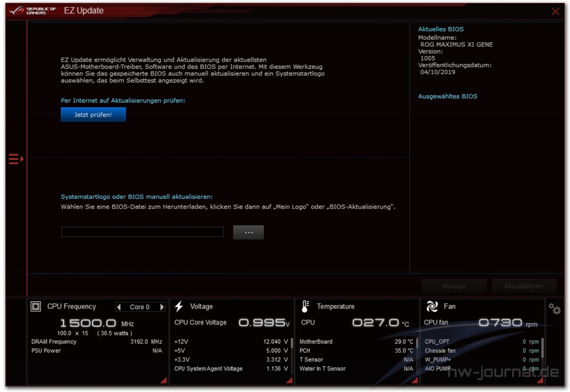Click the Ausgewähltes BIOS heading
Image resolution: width=570 pixels, height=392 pixels.
(x=448, y=96)
